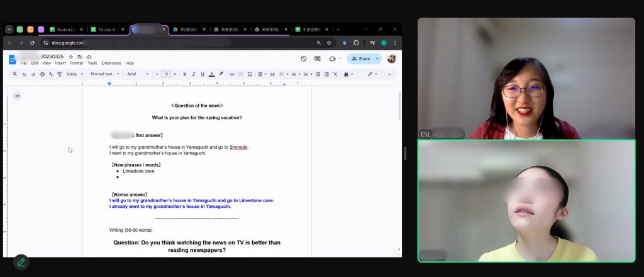The image size is (644, 277).
Task: Open the File menu
Action: [23, 63]
